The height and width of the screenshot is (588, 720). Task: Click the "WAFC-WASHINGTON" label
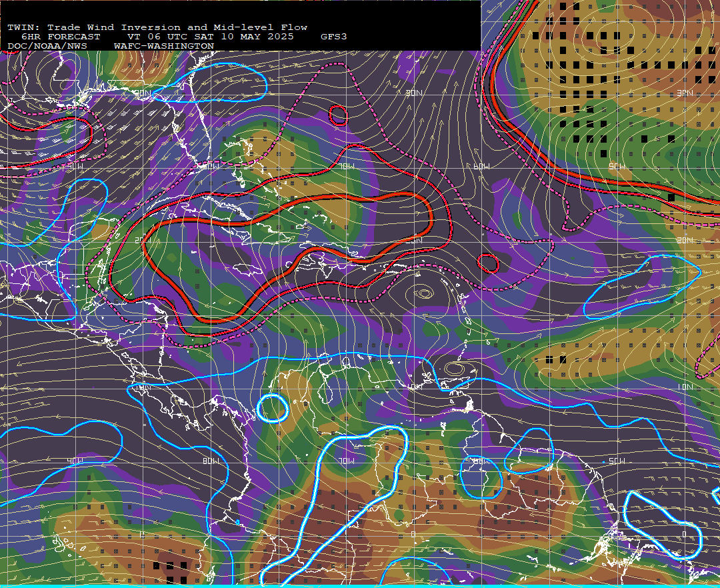pyautogui.click(x=164, y=46)
